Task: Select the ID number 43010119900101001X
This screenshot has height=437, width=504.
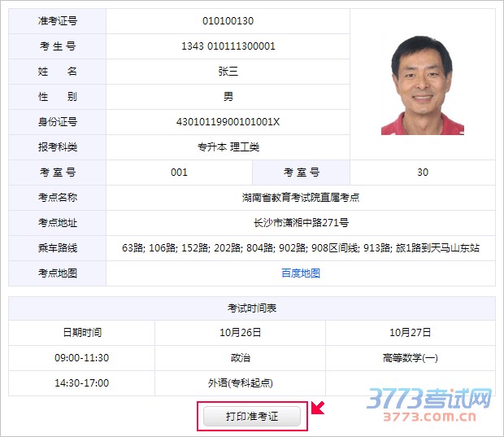Action: [228, 122]
